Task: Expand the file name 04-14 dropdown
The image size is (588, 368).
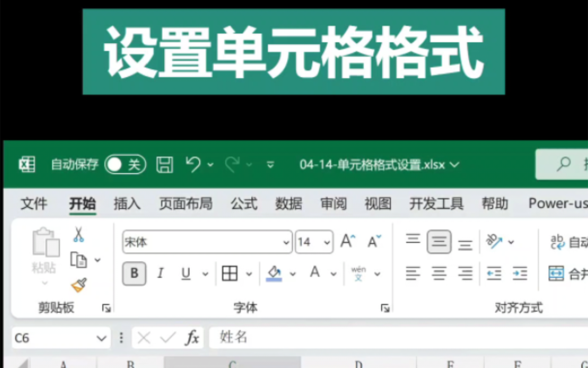Action: (x=455, y=165)
